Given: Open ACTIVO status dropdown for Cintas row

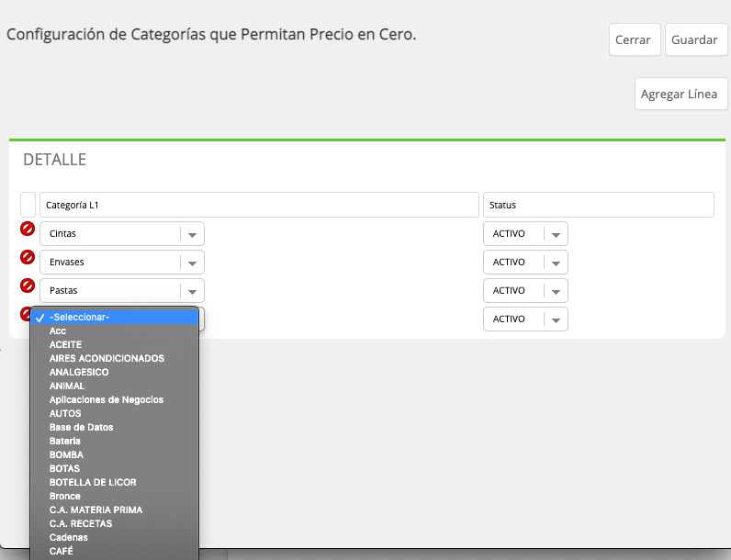Looking at the screenshot, I should (x=525, y=234).
